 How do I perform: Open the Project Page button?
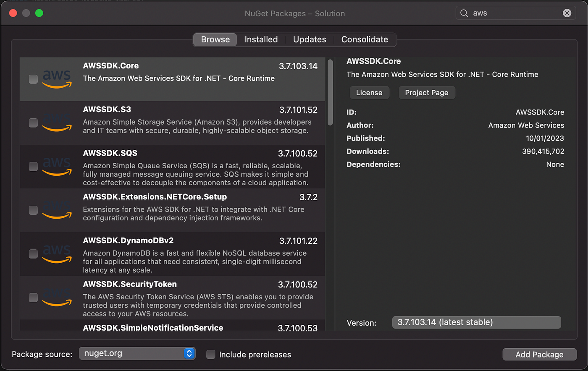point(427,93)
